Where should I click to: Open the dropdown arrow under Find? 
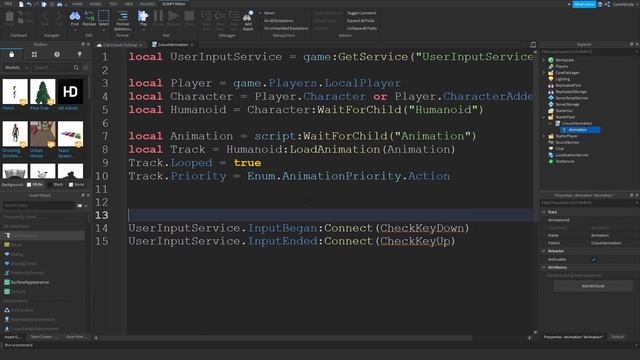[75, 30]
